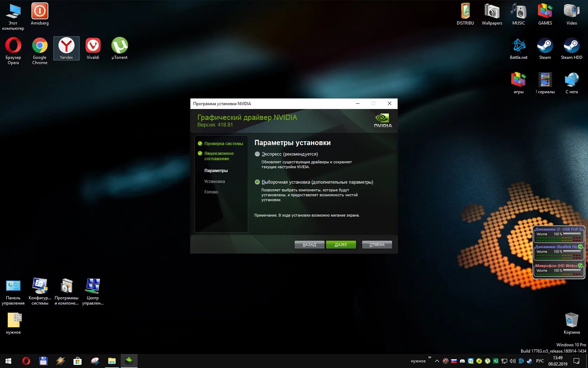The image size is (588, 368).
Task: Open the Video desktop folder
Action: click(572, 14)
